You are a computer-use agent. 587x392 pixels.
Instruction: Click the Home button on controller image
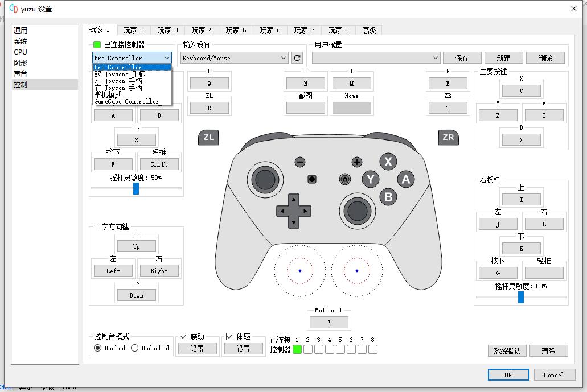click(x=344, y=179)
